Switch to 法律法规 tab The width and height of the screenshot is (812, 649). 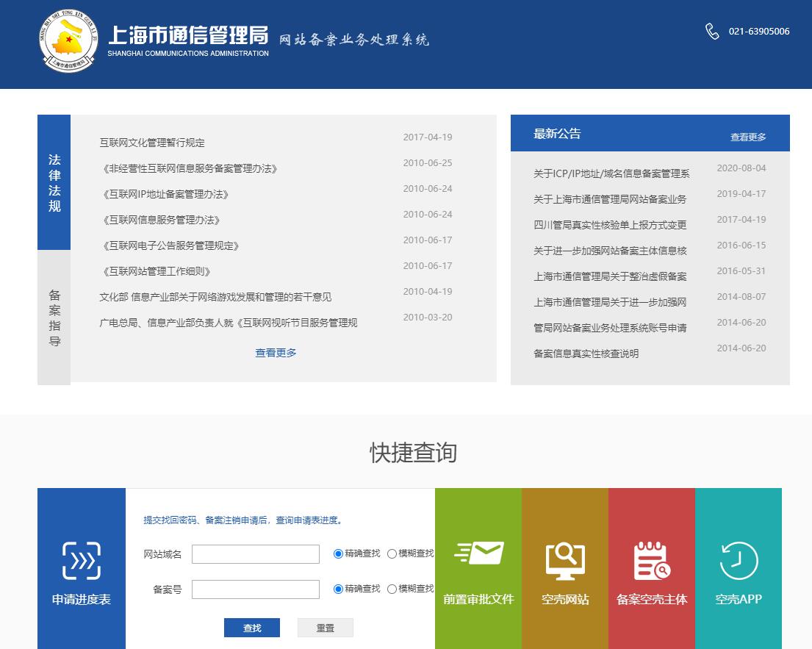tap(54, 183)
